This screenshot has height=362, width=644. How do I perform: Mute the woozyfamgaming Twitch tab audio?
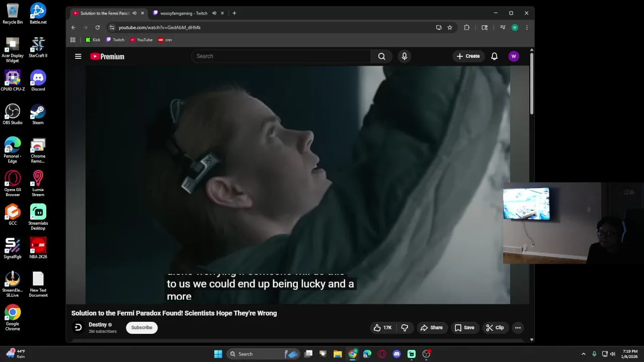point(214,13)
